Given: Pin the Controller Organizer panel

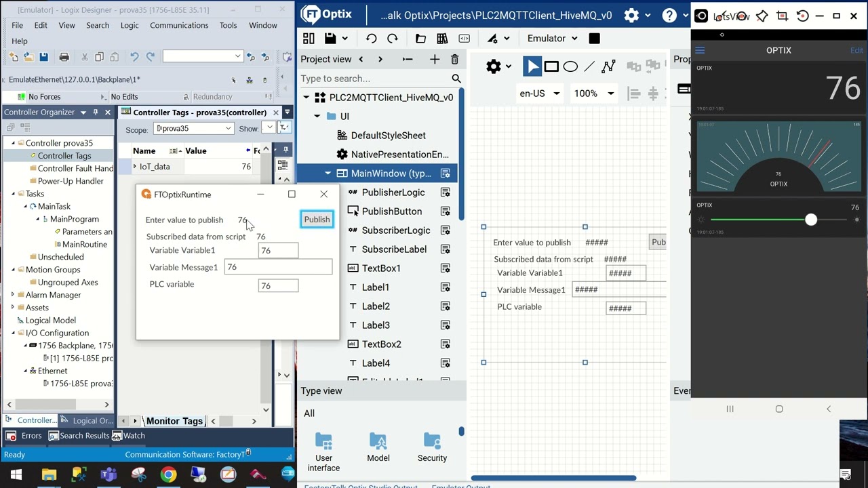Looking at the screenshot, I should [96, 112].
